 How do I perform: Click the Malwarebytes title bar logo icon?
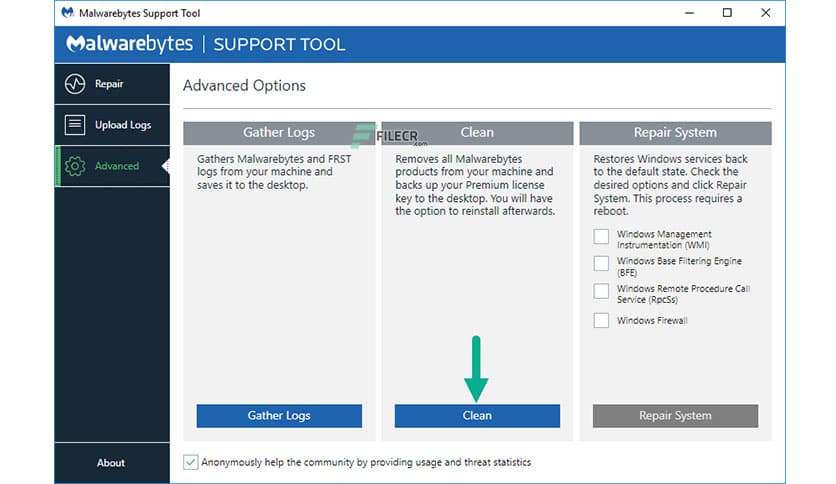pyautogui.click(x=67, y=12)
